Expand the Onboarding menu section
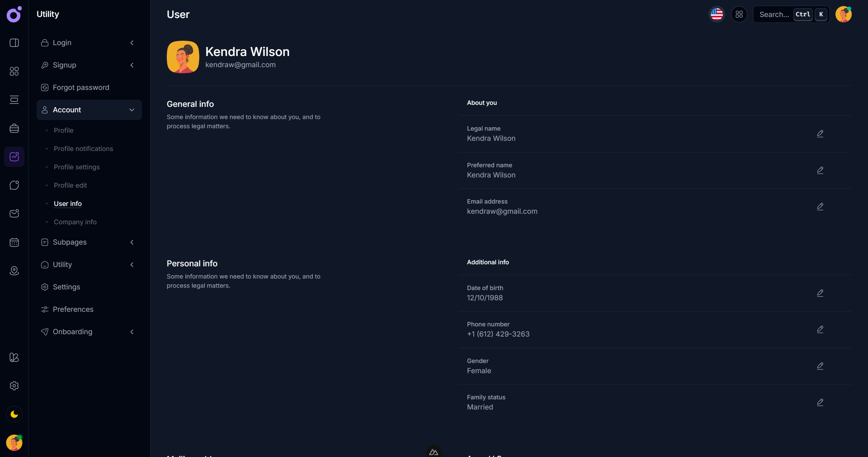Viewport: 868px width, 457px height. (x=89, y=332)
